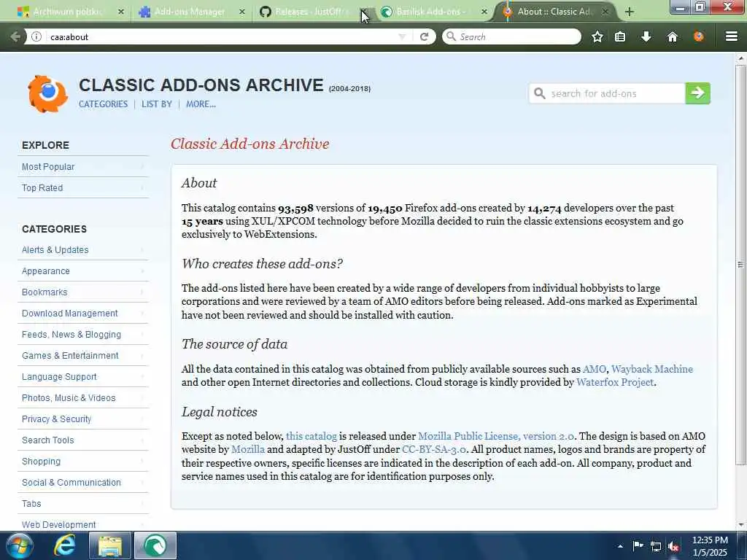Image resolution: width=747 pixels, height=560 pixels.
Task: Open Mozilla Public License version 2.0 link
Action: point(495,436)
